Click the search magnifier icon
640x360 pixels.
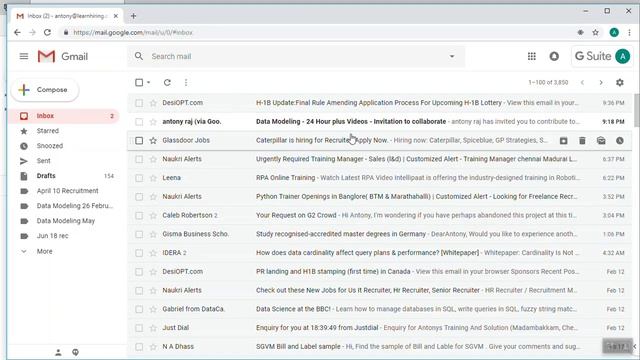point(139,56)
